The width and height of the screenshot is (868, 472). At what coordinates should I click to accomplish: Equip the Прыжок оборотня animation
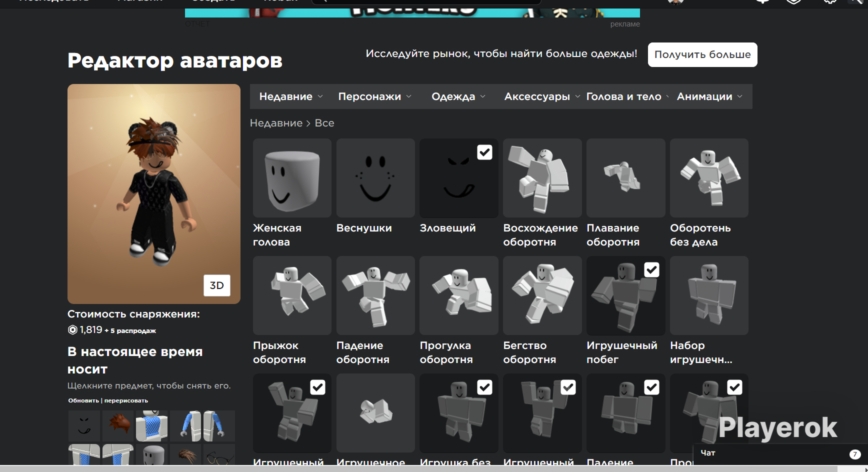point(292,295)
